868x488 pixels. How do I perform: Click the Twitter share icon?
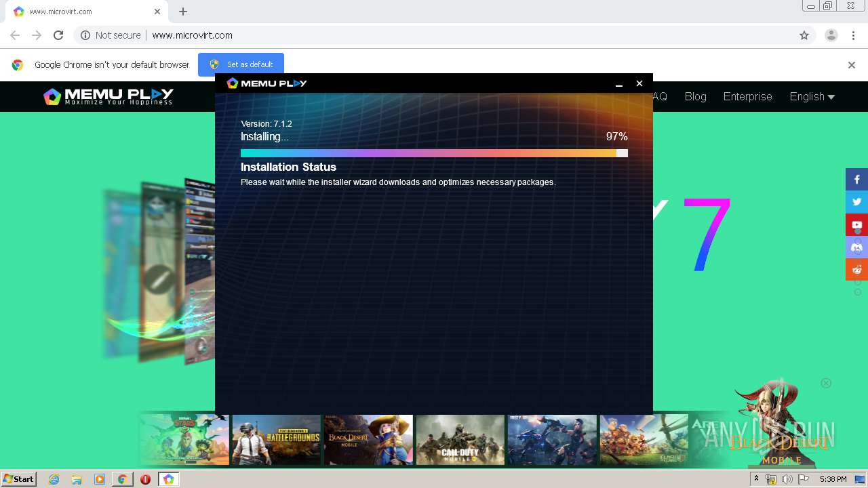coord(856,202)
